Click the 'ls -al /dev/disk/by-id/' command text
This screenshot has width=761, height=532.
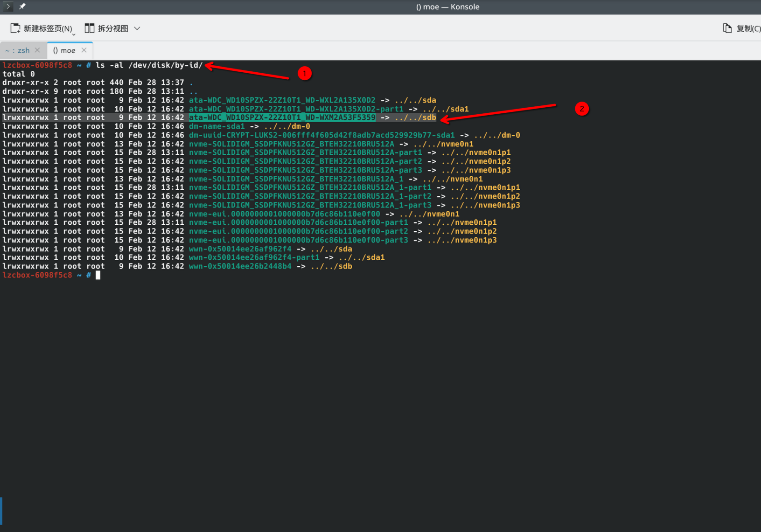[x=149, y=65]
